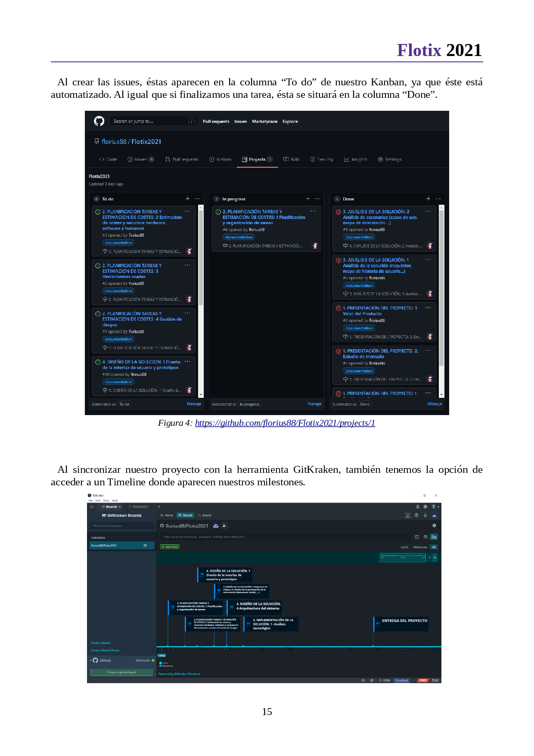The image size is (534, 756).
Task: Switch to the calendar view icon
Action: click(x=425, y=537)
